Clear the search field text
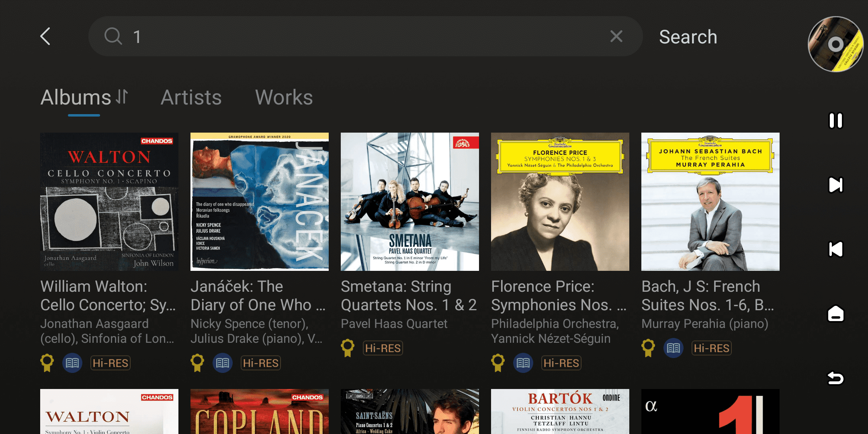 [x=616, y=37]
